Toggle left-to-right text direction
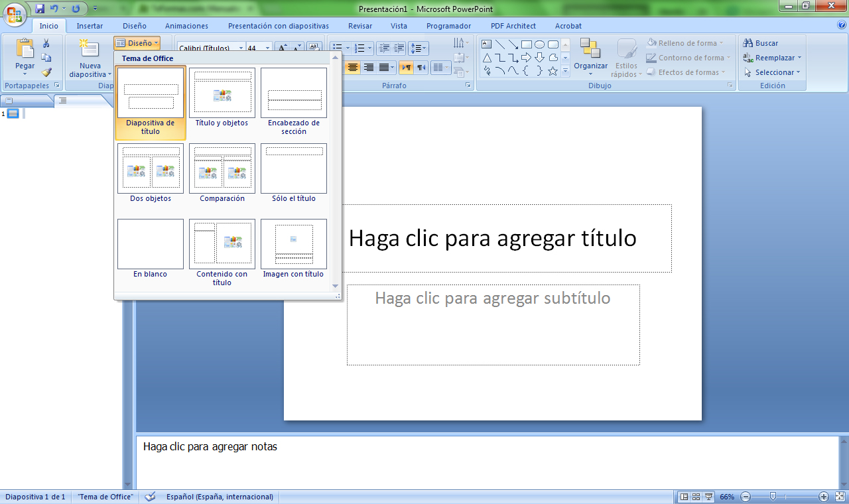 click(x=405, y=68)
